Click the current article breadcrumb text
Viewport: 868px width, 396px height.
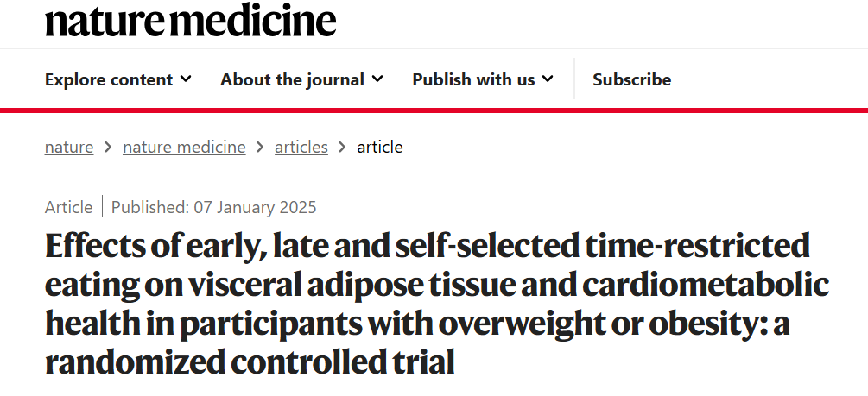point(380,148)
